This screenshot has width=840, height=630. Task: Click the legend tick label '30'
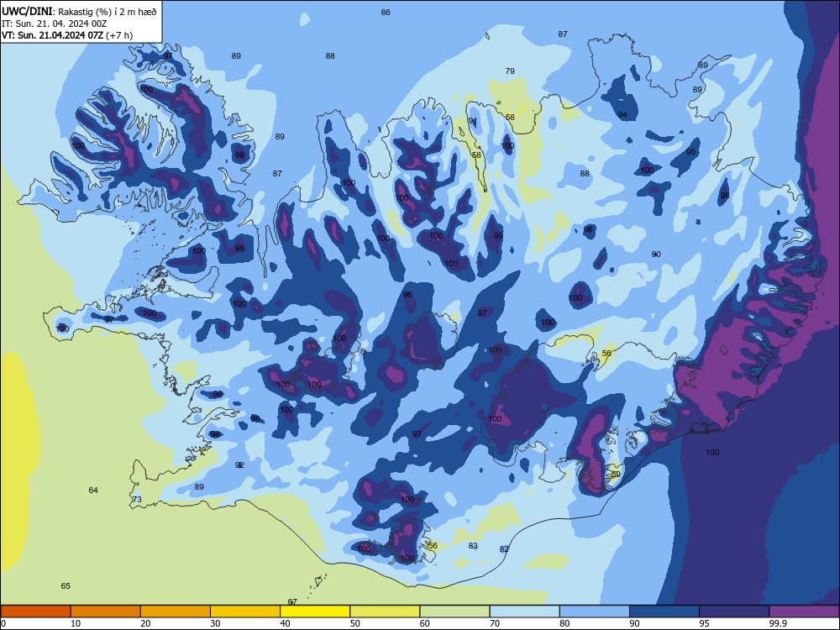(215, 623)
